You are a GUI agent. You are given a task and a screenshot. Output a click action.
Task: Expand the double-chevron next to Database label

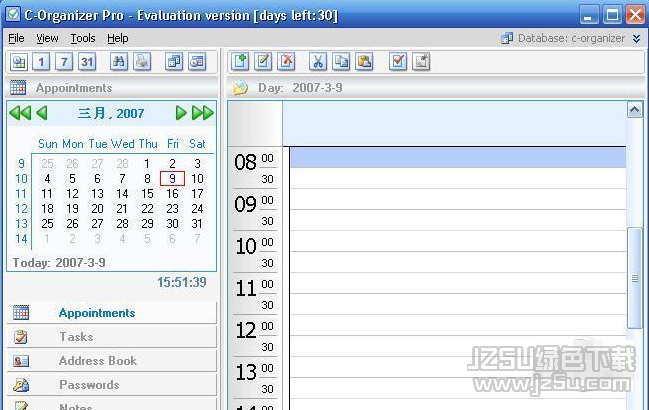[x=637, y=38]
